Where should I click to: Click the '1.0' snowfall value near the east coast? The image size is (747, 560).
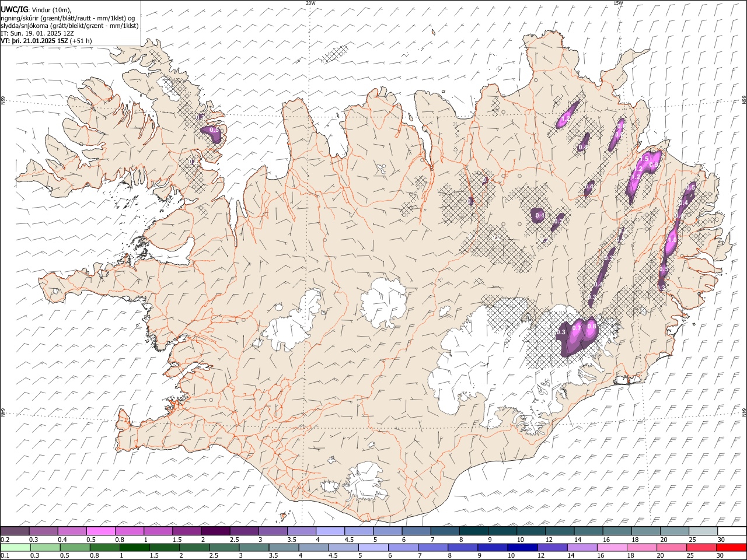(x=672, y=240)
